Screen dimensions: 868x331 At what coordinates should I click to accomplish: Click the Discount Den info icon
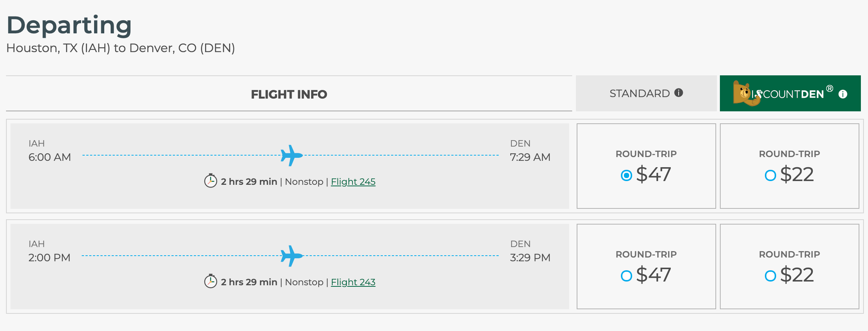point(843,94)
